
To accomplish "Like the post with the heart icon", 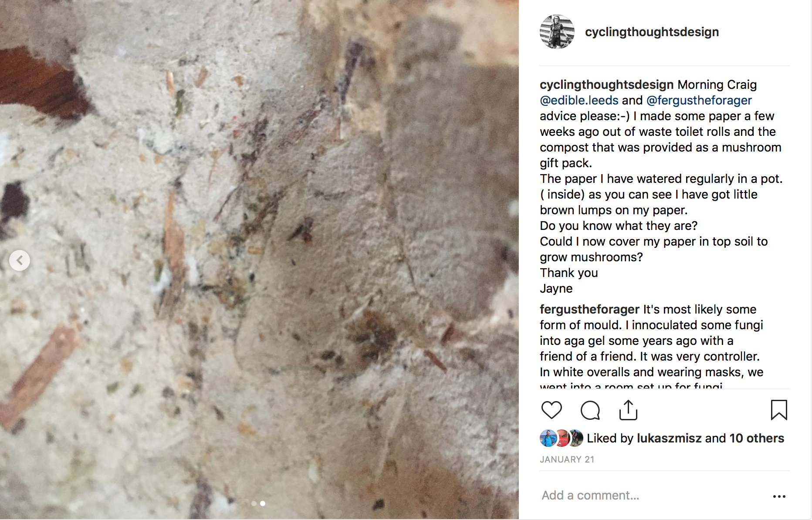I will (x=551, y=410).
